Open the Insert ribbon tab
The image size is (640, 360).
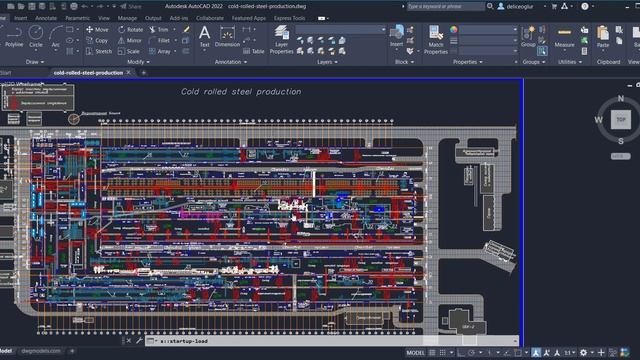click(20, 18)
